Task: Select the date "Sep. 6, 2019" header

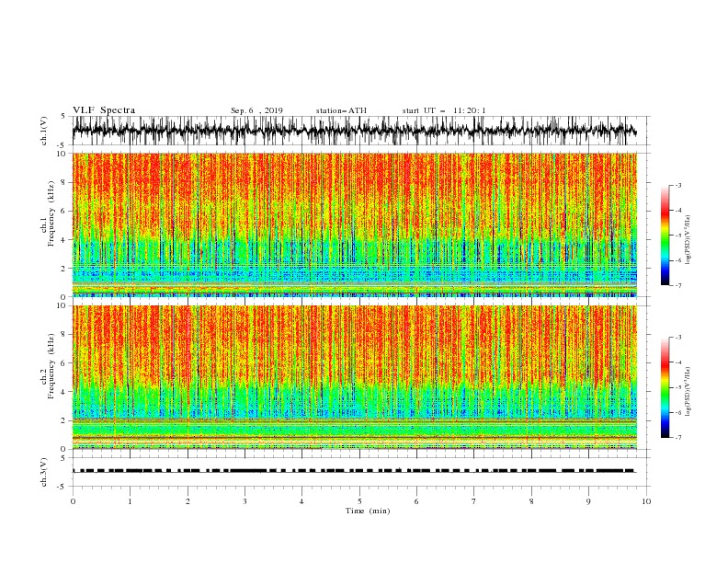Action: 256,110
